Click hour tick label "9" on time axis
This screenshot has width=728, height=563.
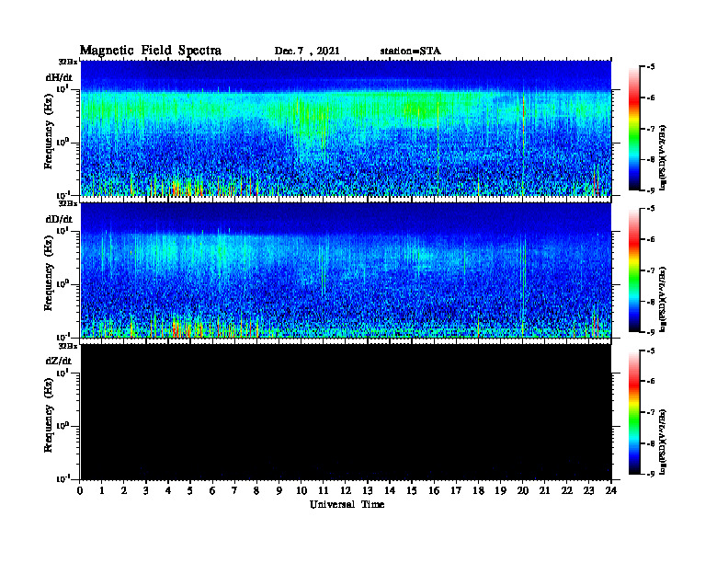coord(279,490)
